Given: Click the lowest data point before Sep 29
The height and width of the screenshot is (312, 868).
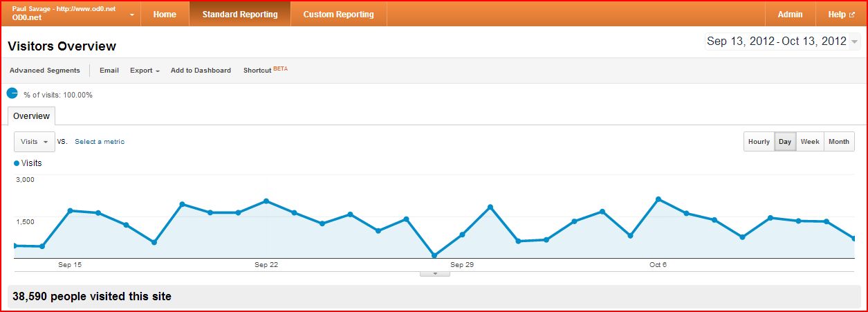Looking at the screenshot, I should pos(434,255).
